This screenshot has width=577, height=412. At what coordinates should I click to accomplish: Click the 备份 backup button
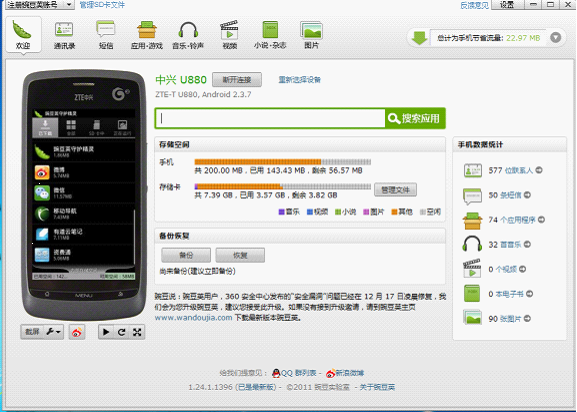coord(186,255)
